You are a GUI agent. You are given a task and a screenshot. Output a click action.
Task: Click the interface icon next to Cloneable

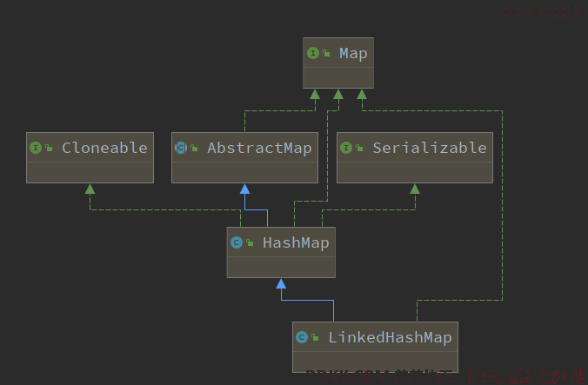click(x=36, y=148)
